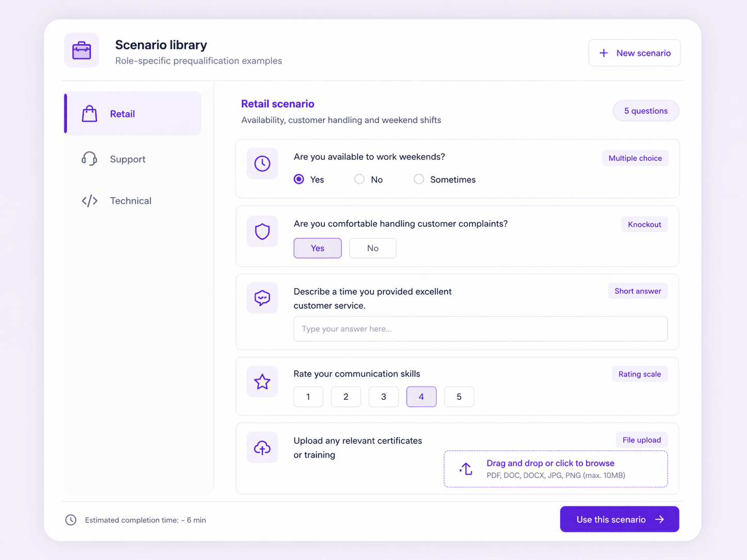Click the cloud upload icon
This screenshot has width=747, height=560.
pos(262,448)
